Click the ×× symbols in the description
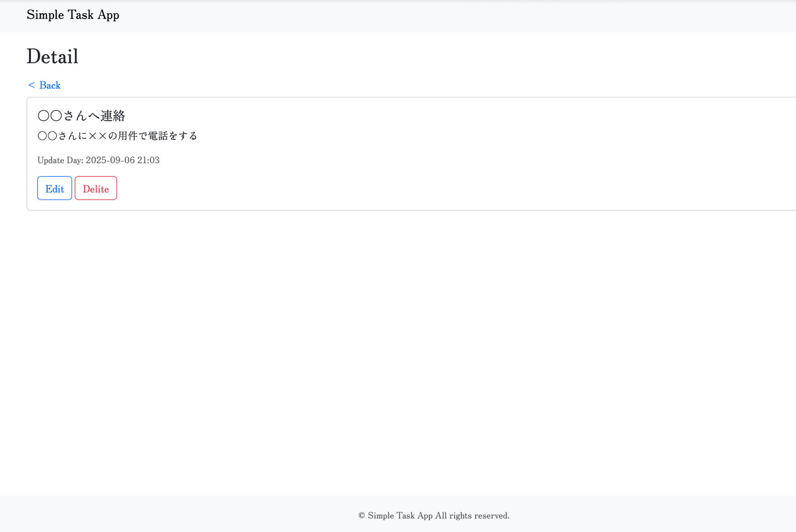The width and height of the screenshot is (796, 532). 98,136
